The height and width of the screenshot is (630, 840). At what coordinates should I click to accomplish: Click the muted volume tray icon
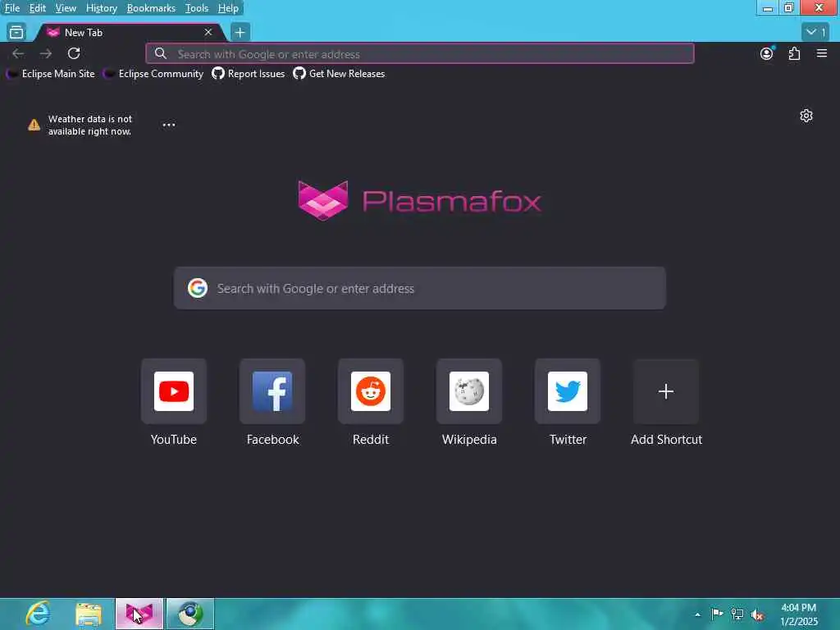click(757, 614)
